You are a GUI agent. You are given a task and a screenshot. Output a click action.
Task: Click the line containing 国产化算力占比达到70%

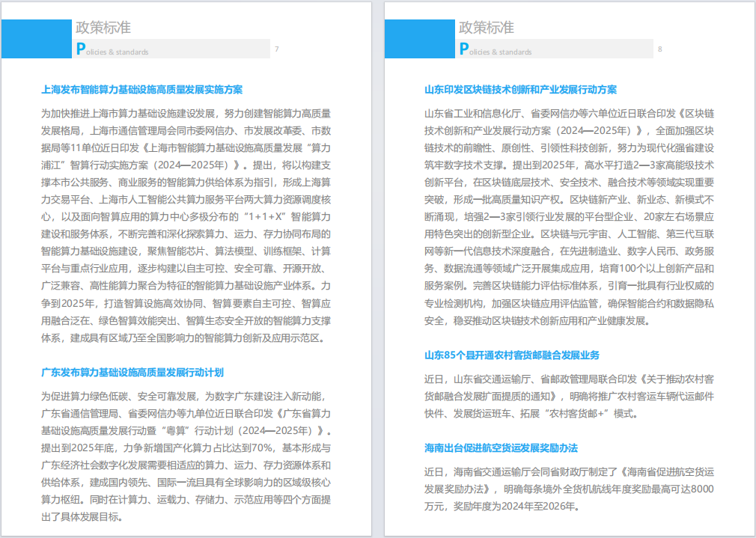tap(186, 448)
